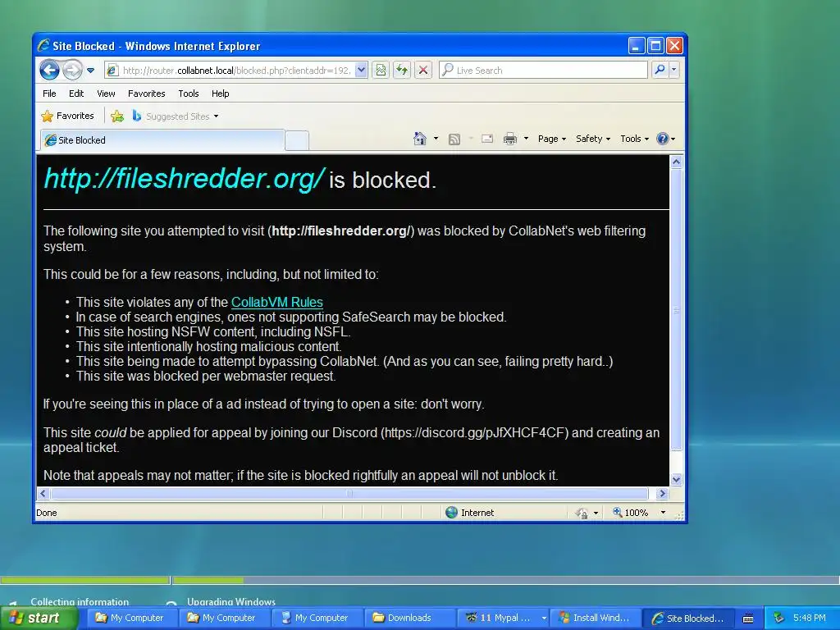Click the Internet zone globe in status bar
The image size is (840, 630).
(452, 513)
